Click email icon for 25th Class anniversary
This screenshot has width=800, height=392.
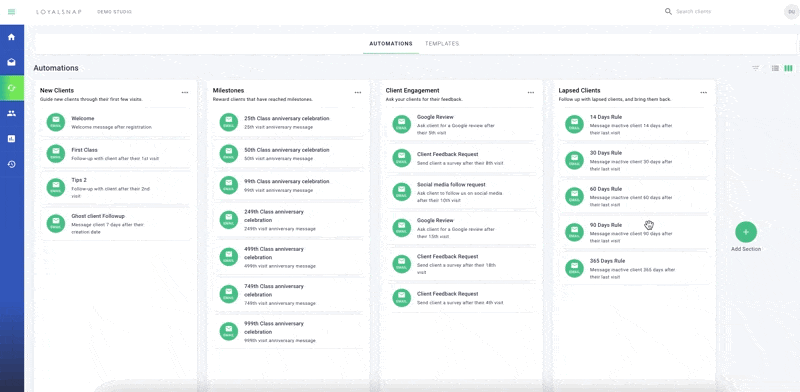point(229,122)
